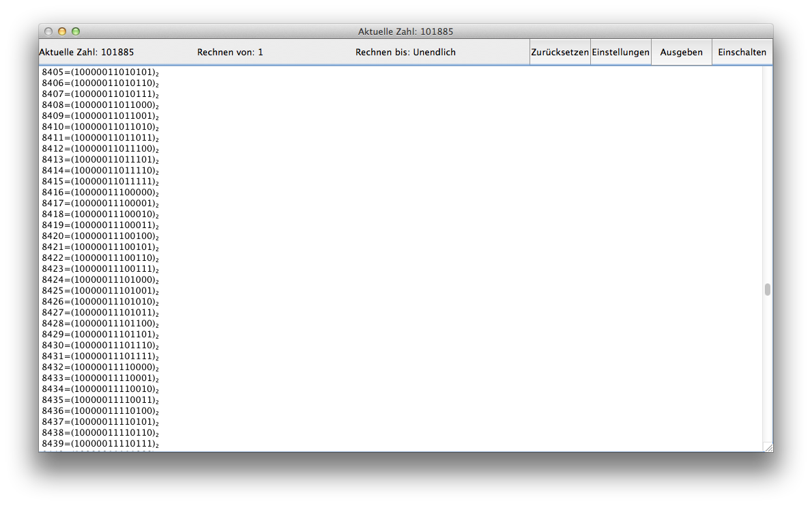
Task: Click the vertical scrollbar thumb
Action: (x=768, y=290)
